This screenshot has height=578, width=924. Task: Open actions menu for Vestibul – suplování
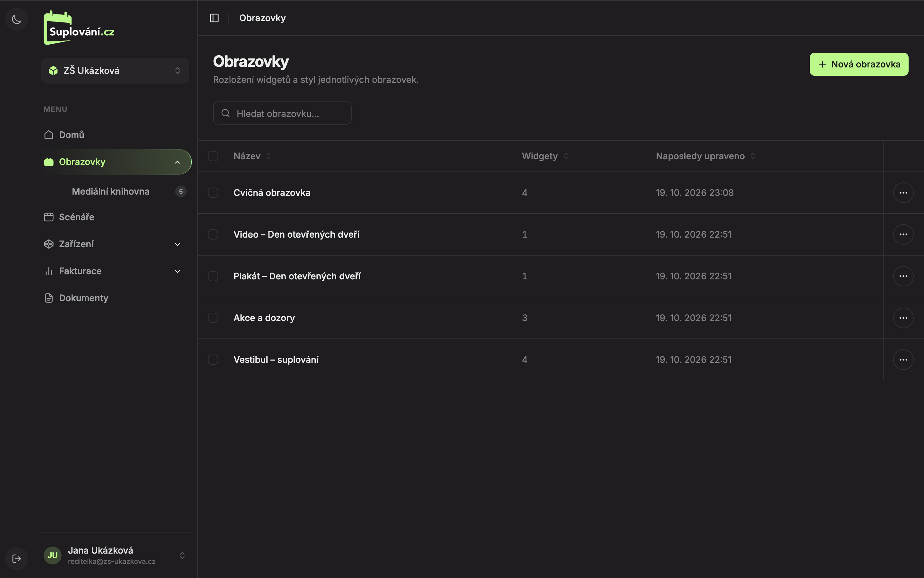(x=903, y=360)
